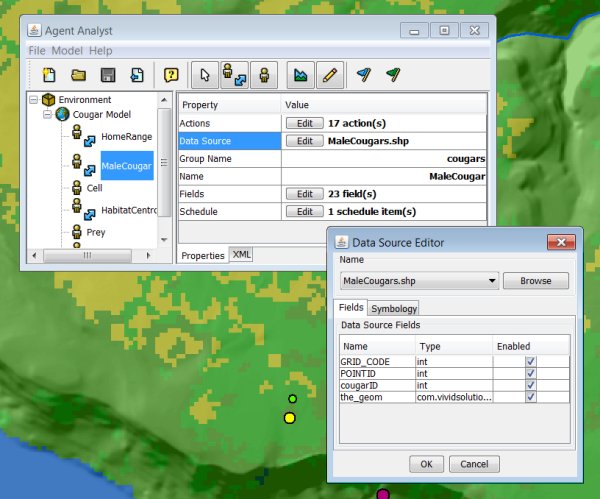Click Edit button for Actions
Viewport: 600px width, 499px height.
click(x=305, y=123)
